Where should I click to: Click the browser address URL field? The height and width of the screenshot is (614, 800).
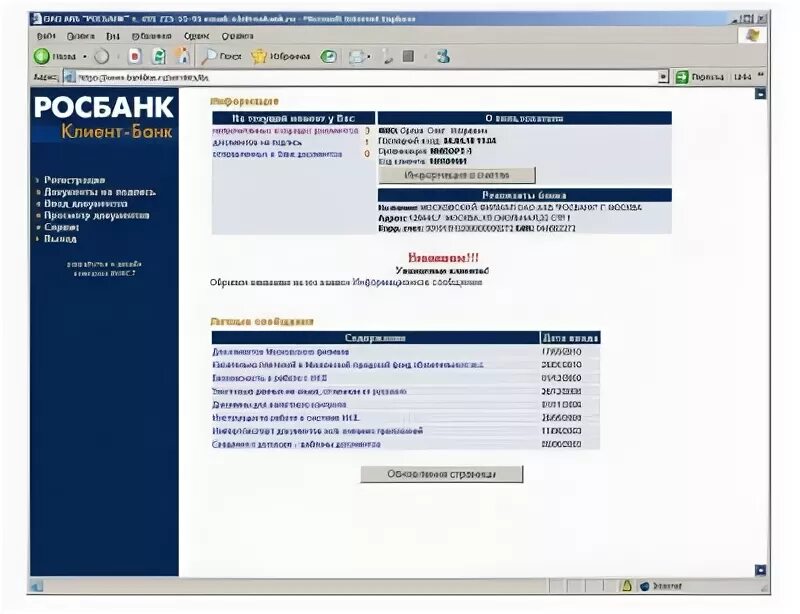[366, 77]
